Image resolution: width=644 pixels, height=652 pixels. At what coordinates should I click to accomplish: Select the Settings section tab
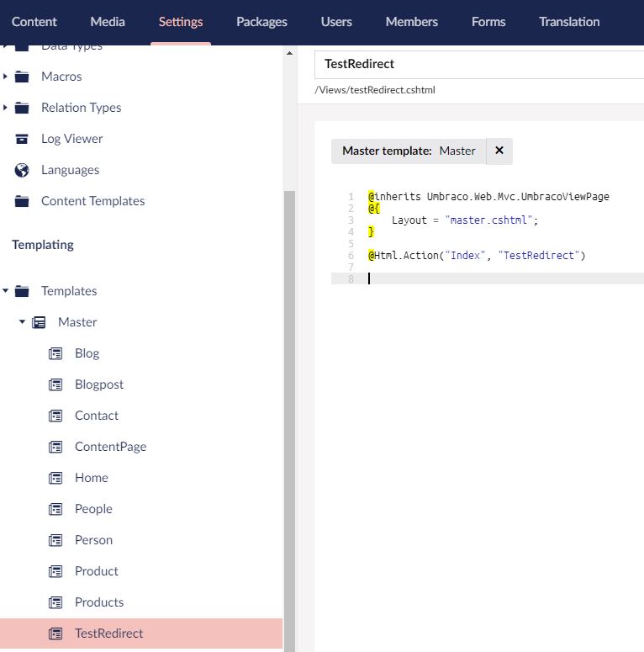pyautogui.click(x=181, y=22)
